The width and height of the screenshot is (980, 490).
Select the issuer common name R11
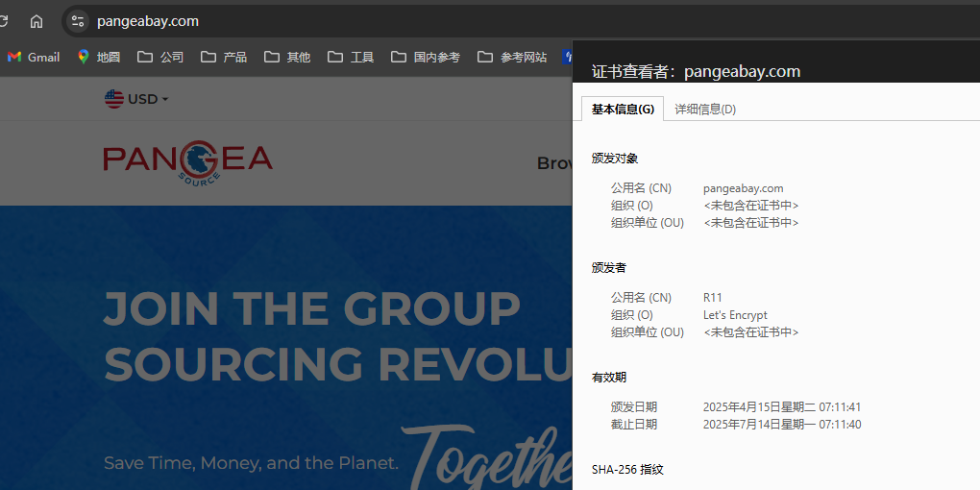713,298
